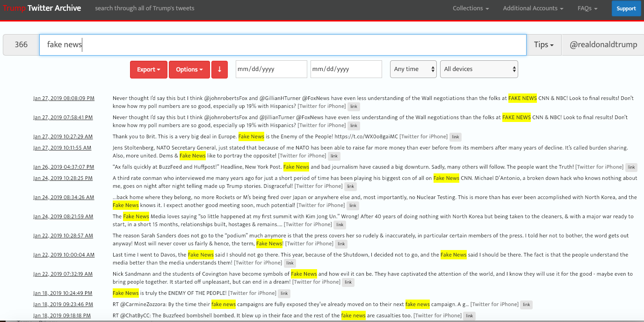The height and width of the screenshot is (322, 644).
Task: Click highlighted FAKE NEWS in first tweet
Action: [523, 99]
